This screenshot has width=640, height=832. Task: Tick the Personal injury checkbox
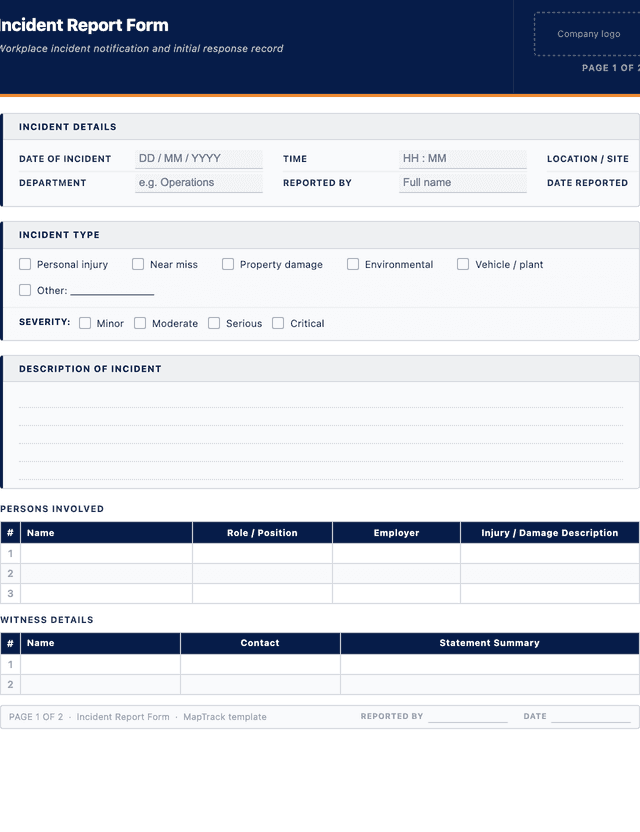click(x=25, y=264)
